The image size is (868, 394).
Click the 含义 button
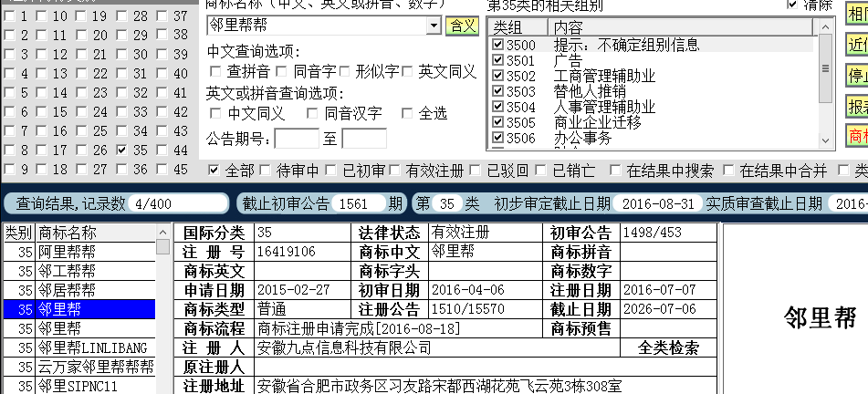click(x=462, y=26)
